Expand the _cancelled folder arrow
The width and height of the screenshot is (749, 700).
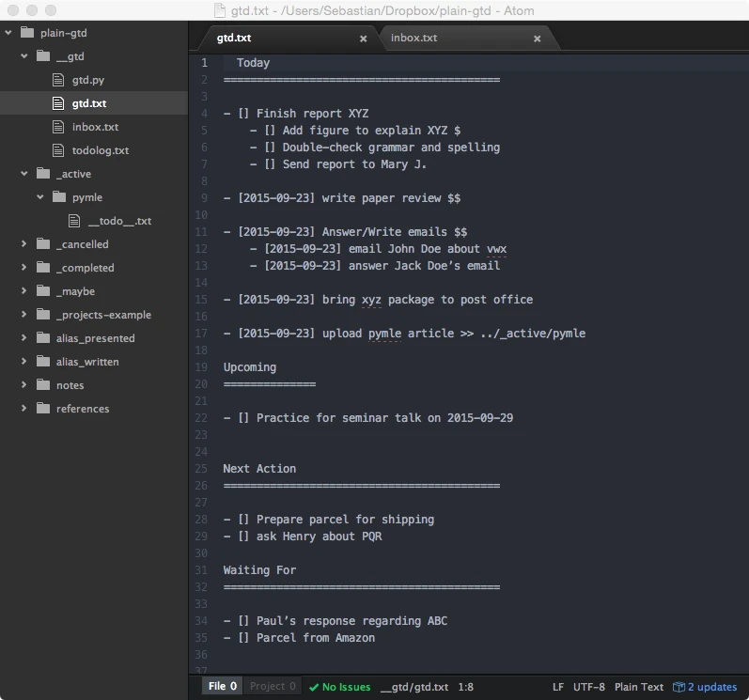tap(23, 244)
